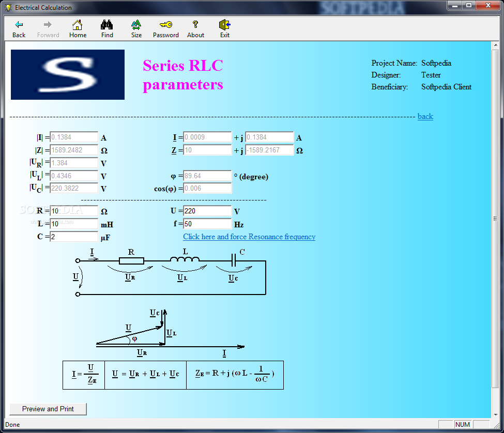Select the imaginary part of Z field

coord(269,150)
